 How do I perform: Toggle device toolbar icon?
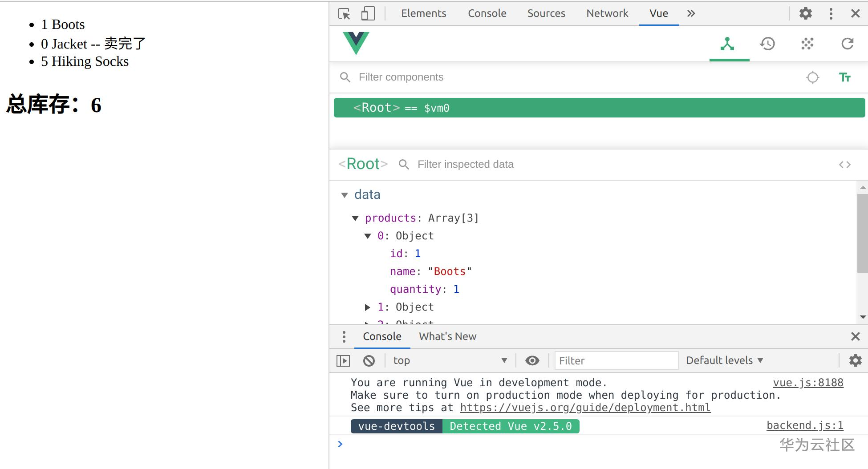coord(368,14)
